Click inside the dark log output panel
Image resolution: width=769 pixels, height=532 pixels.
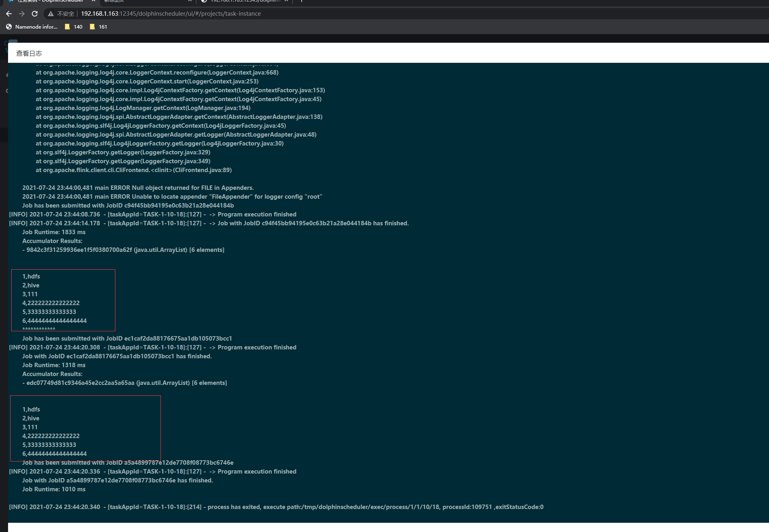(x=383, y=282)
